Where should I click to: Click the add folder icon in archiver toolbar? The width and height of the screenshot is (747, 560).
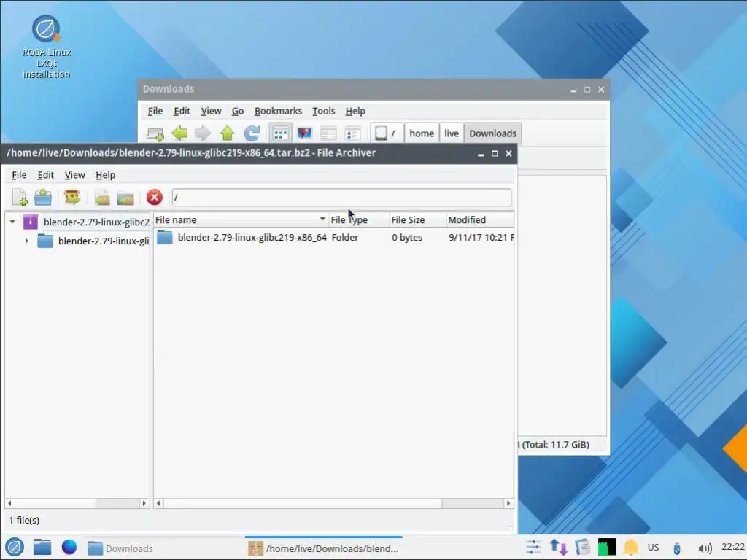pyautogui.click(x=125, y=198)
